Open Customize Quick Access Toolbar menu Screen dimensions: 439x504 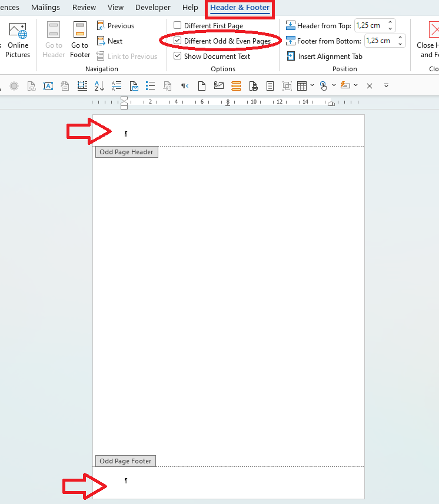point(387,85)
